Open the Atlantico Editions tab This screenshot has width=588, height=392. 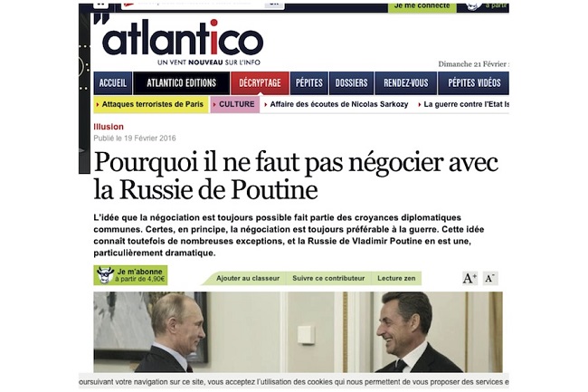182,83
